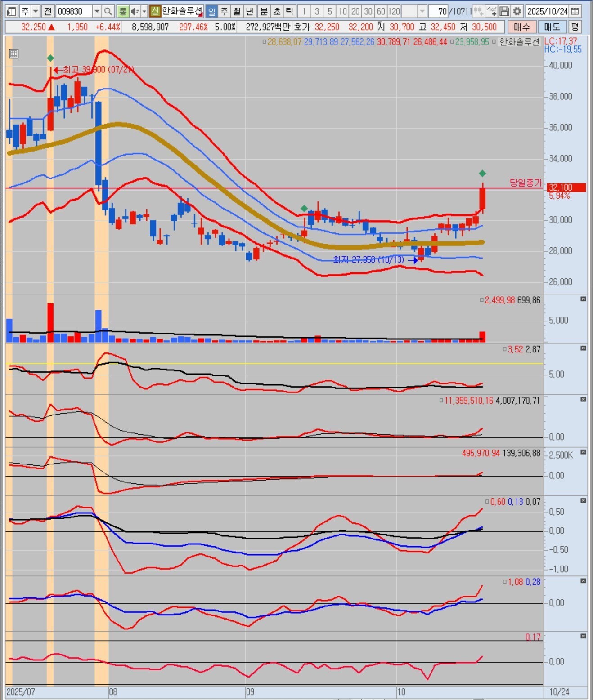Open the 주 market type dropdown arrow
The image size is (593, 700).
click(x=36, y=11)
